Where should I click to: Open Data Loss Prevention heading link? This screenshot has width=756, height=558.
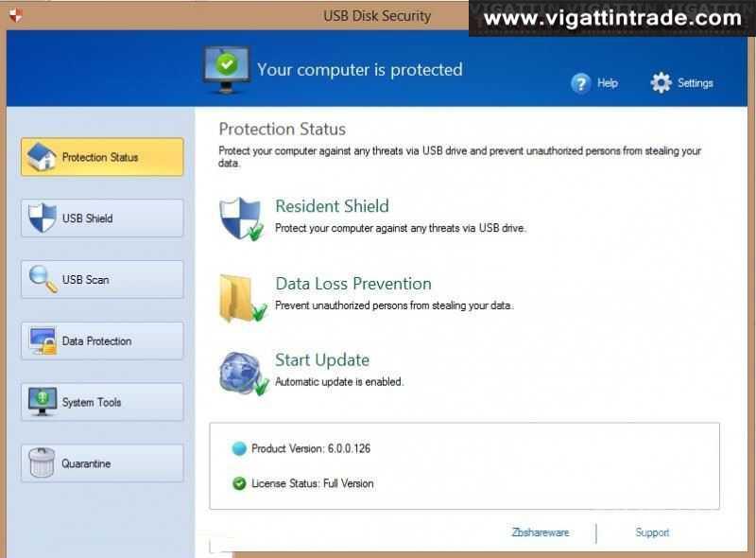click(x=353, y=284)
